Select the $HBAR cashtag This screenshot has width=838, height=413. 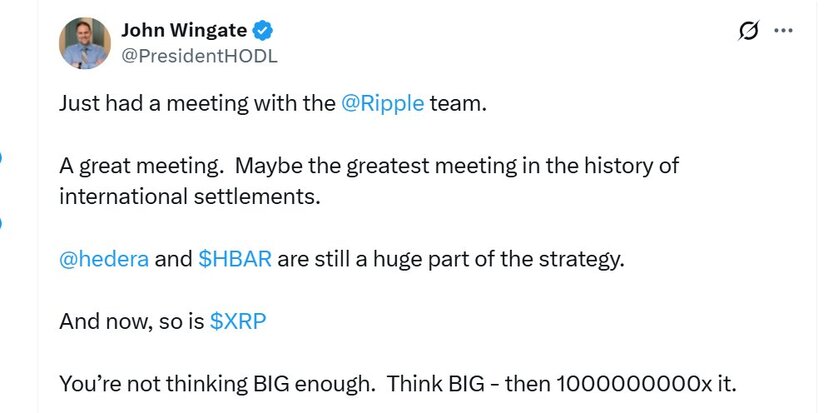click(x=235, y=259)
